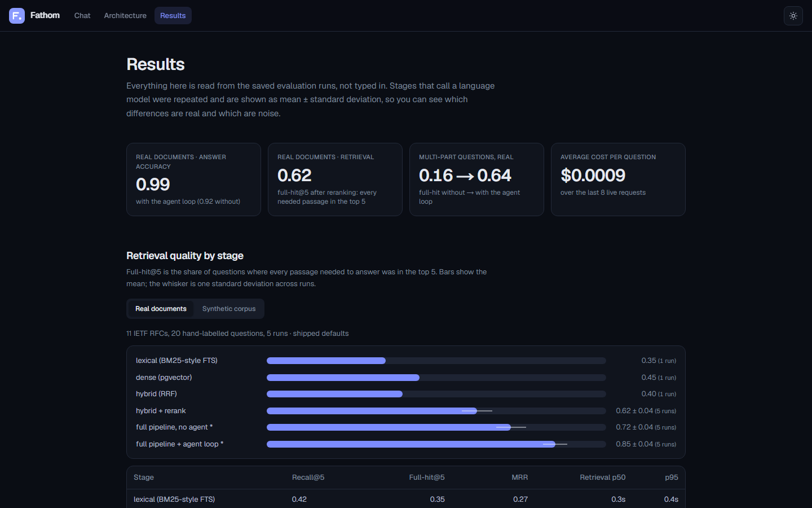Click the 0.99 answer accuracy card
Image resolution: width=812 pixels, height=508 pixels.
pos(193,179)
